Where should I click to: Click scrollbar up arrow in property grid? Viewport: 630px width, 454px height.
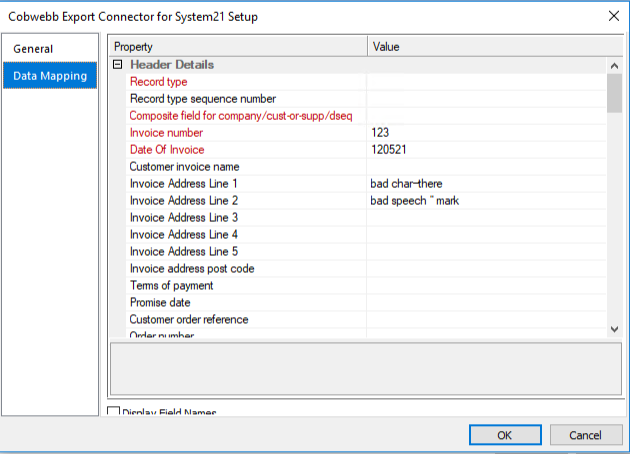point(615,66)
